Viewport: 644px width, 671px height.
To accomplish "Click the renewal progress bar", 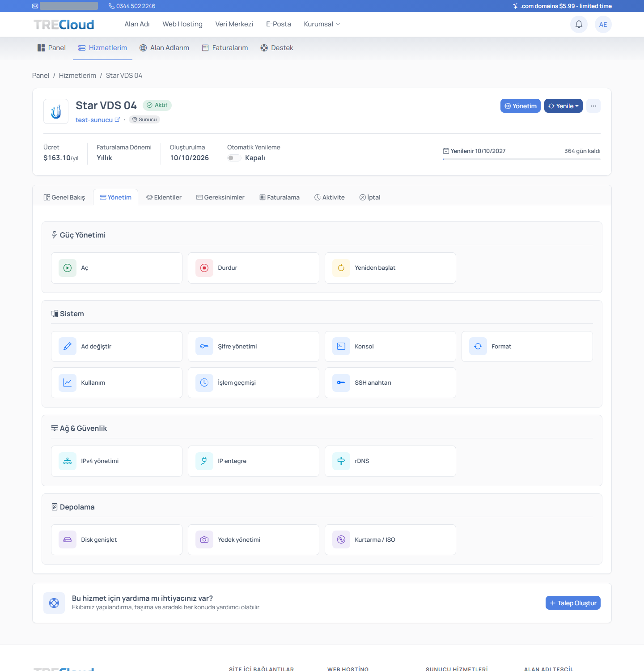I will [x=521, y=159].
